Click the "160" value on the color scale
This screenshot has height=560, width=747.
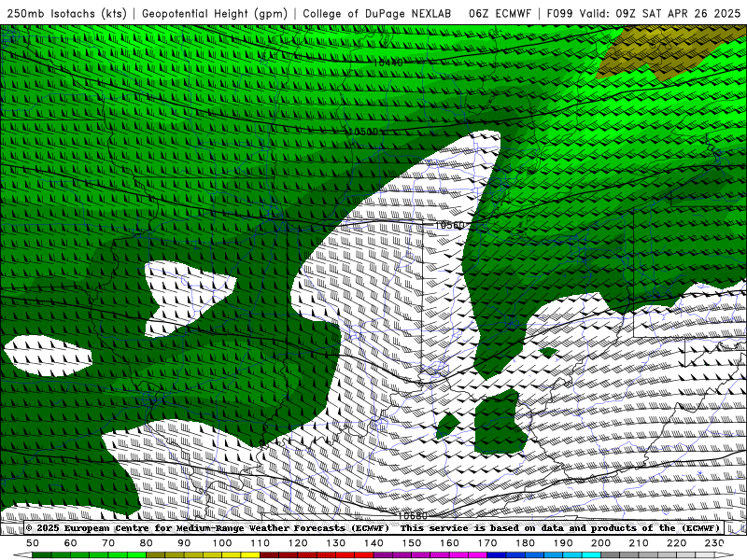tap(449, 543)
